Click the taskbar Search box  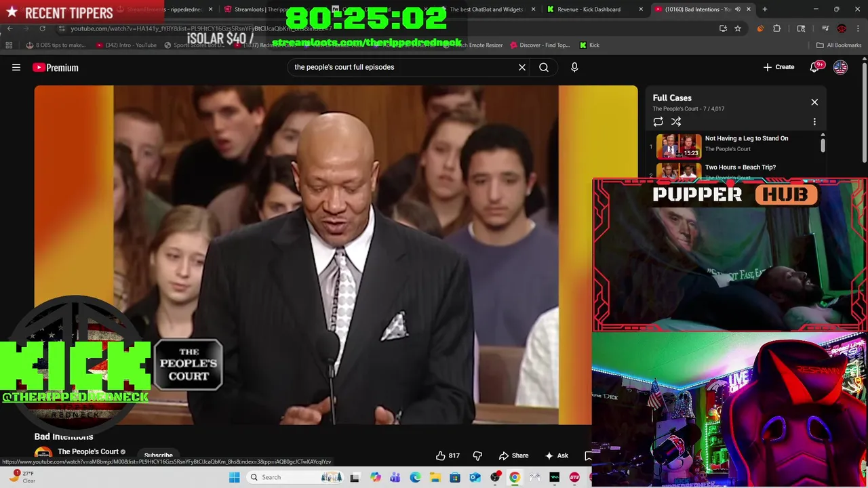pyautogui.click(x=295, y=477)
